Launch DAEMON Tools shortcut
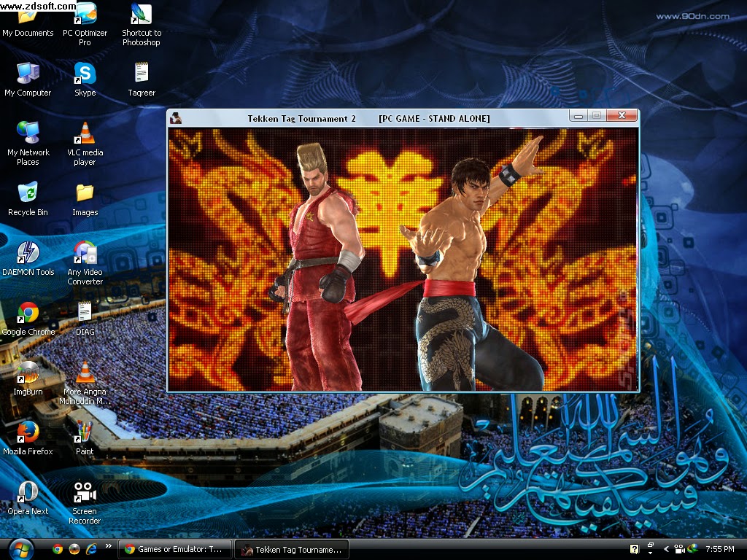The image size is (747, 560). point(28,259)
